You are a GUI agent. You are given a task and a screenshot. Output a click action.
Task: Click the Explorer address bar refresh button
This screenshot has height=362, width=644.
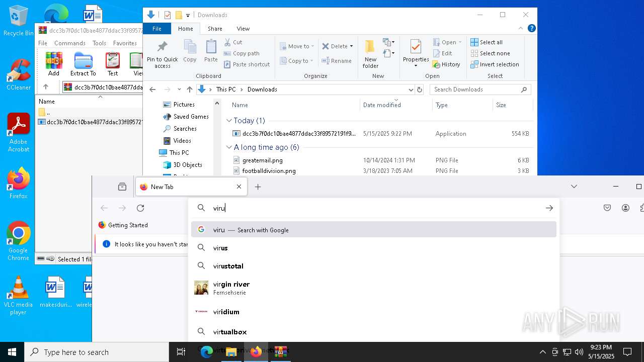(x=420, y=89)
